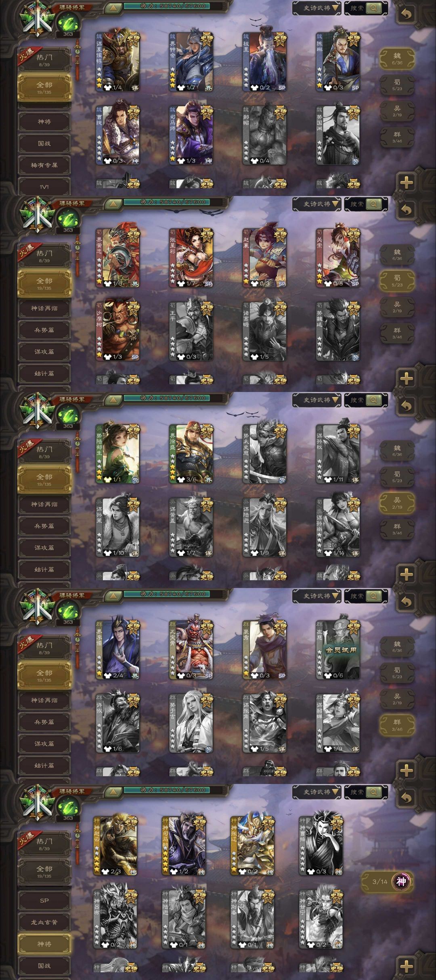
Task: Click the green jade 363 currency icon beside 谋夏侯惇
Action: [x=68, y=23]
